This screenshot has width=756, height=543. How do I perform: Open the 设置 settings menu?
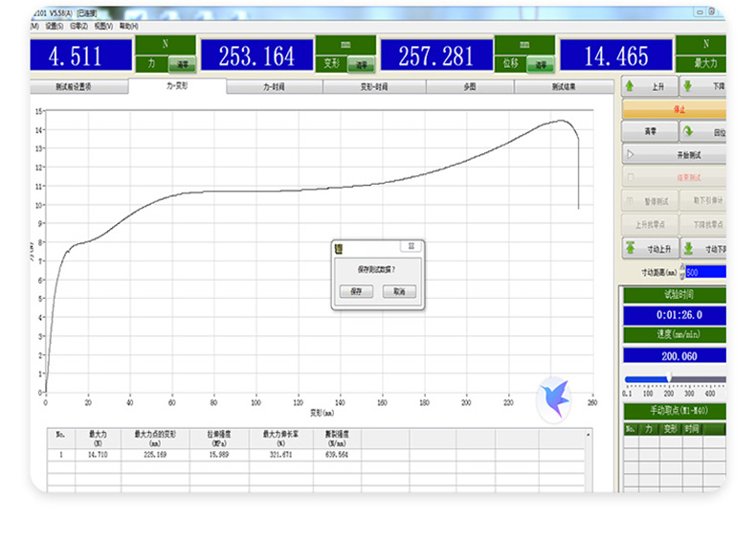tap(53, 26)
